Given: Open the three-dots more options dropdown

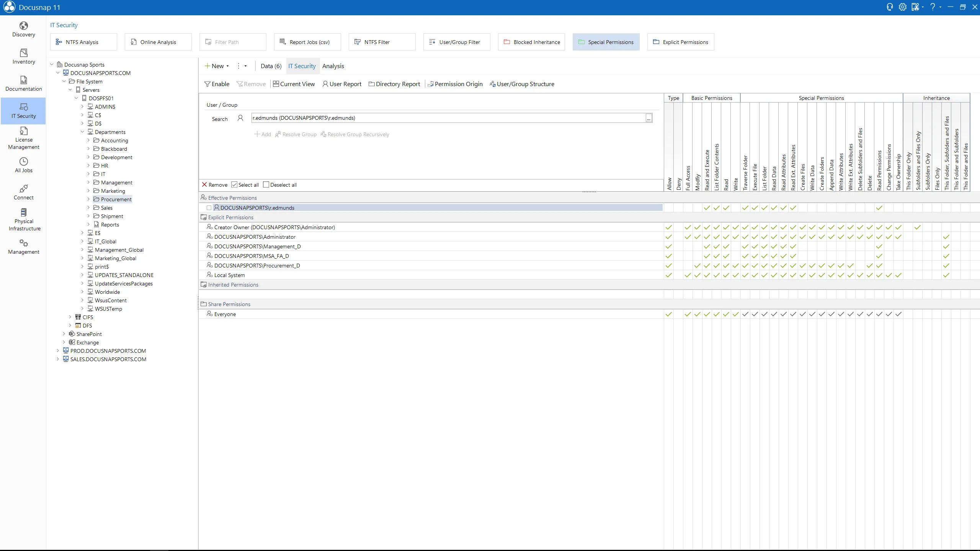Looking at the screenshot, I should point(242,66).
